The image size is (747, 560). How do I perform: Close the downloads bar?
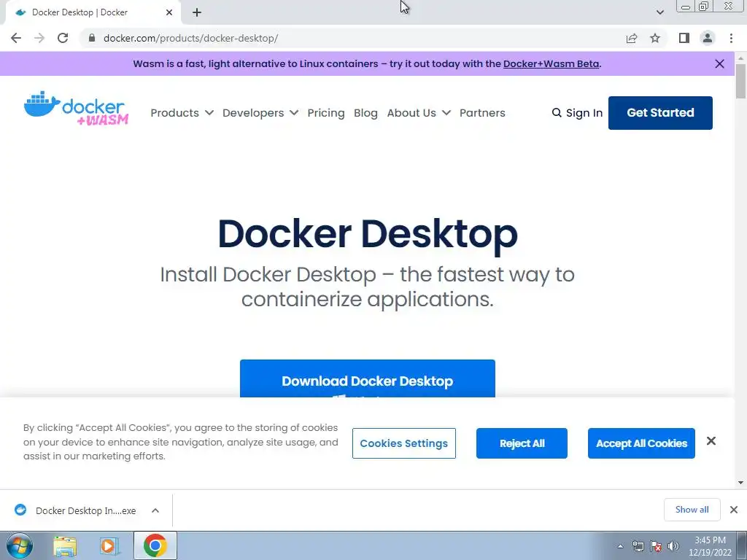coord(734,510)
